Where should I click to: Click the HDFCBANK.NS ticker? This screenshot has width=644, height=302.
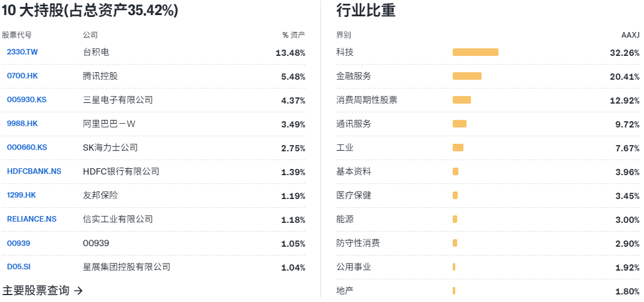[34, 171]
